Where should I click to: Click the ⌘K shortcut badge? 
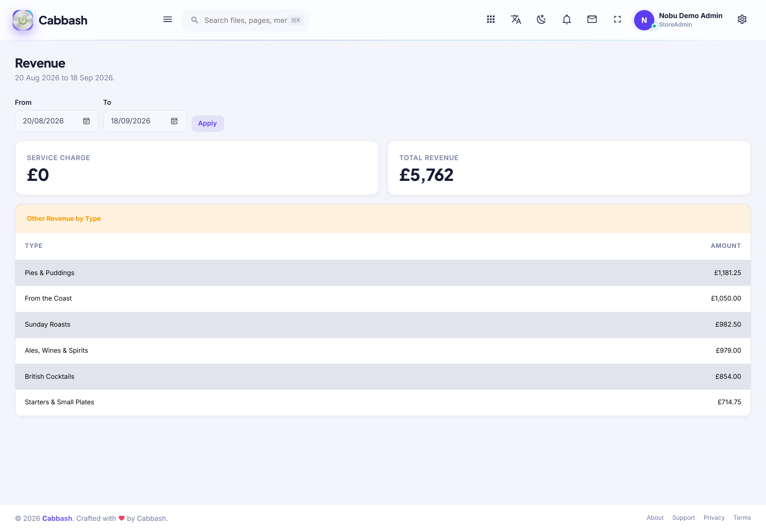pyautogui.click(x=295, y=20)
